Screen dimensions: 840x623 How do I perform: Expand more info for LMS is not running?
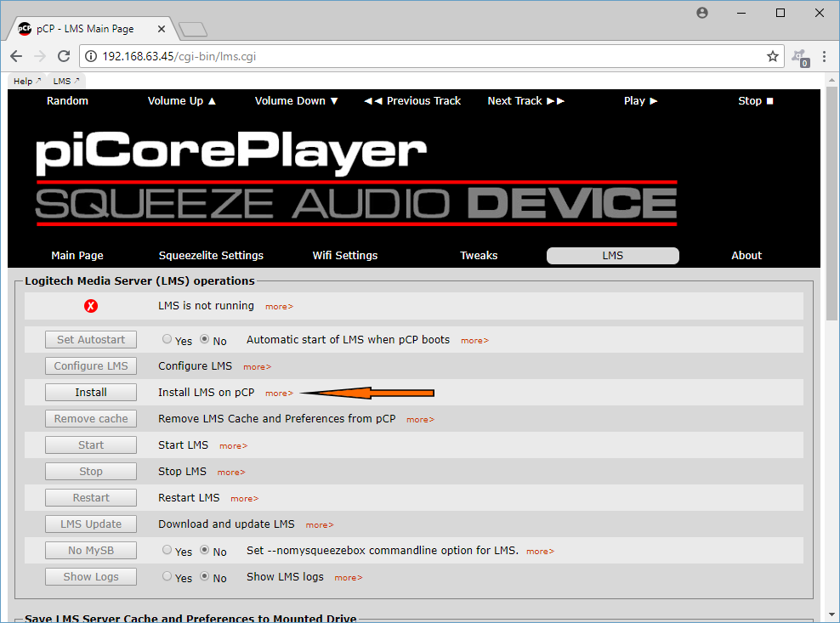point(279,307)
